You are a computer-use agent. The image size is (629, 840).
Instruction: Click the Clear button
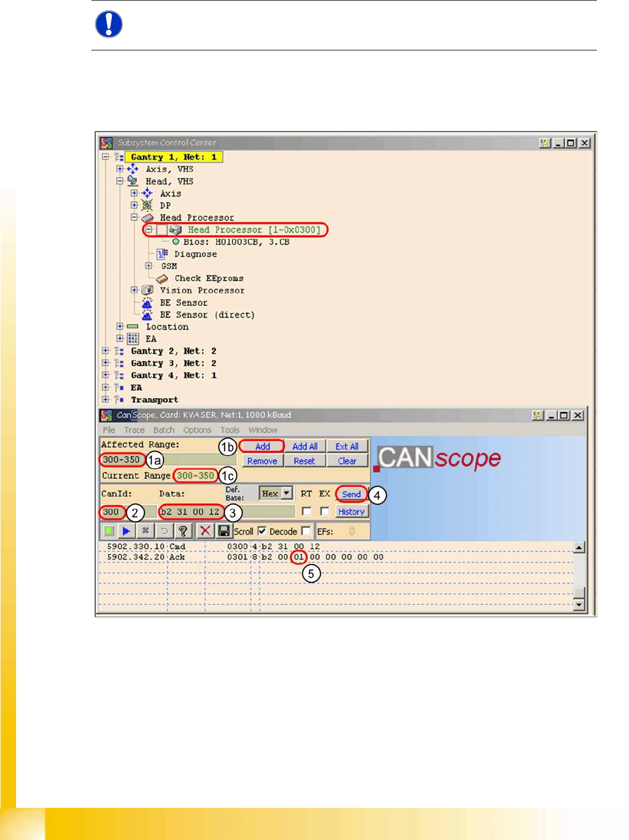347,461
